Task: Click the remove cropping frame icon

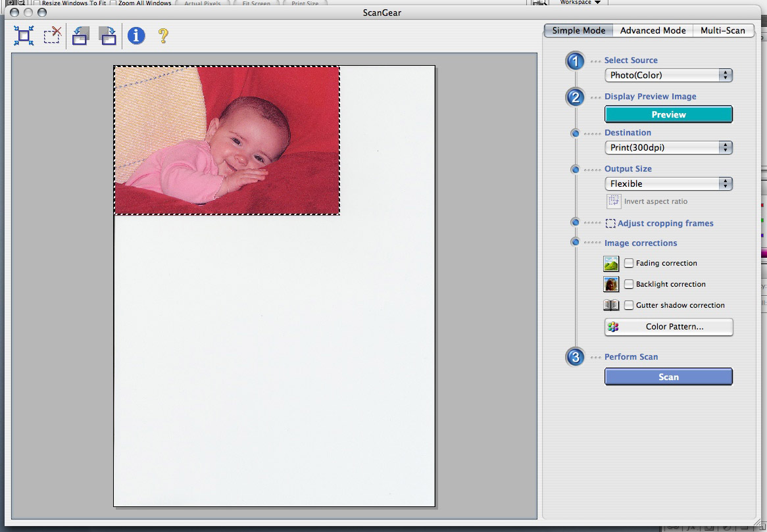Action: click(x=52, y=36)
